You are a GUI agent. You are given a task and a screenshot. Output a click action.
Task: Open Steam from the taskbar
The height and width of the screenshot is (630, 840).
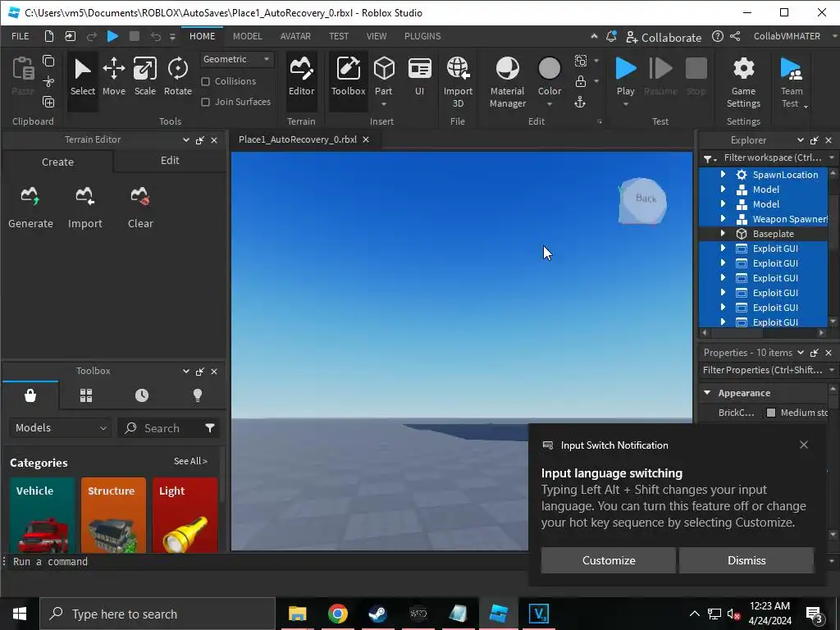(377, 614)
